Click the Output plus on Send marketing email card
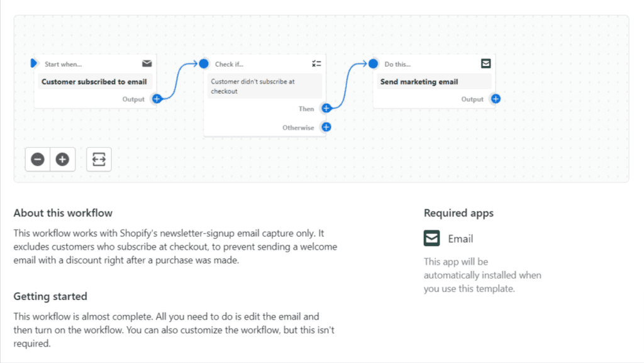Viewport: 644px width, 363px height. click(496, 99)
